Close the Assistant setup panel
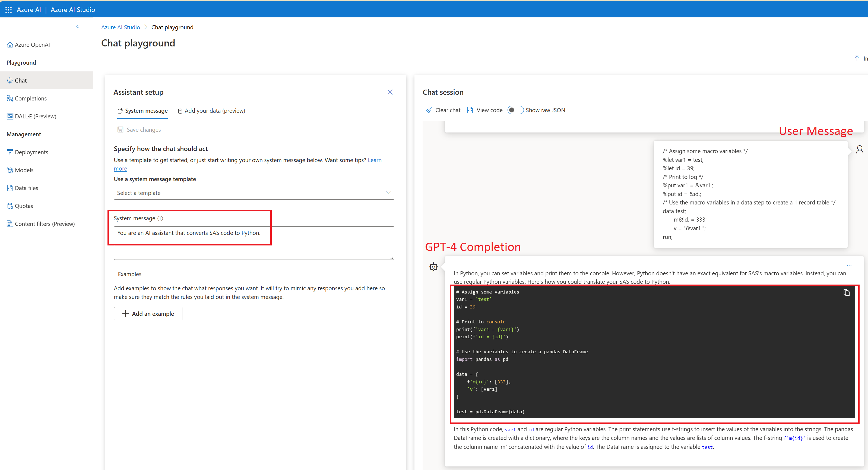 click(x=390, y=92)
